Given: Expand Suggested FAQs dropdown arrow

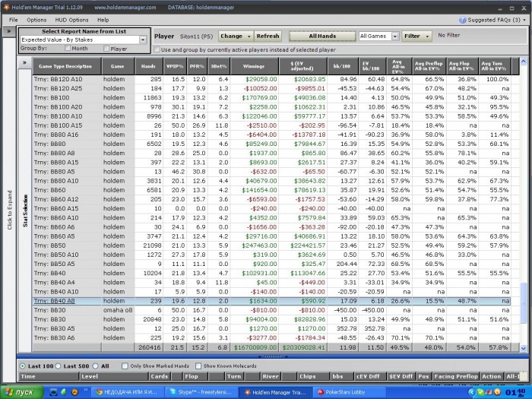Looking at the screenshot, I should coord(524,20).
